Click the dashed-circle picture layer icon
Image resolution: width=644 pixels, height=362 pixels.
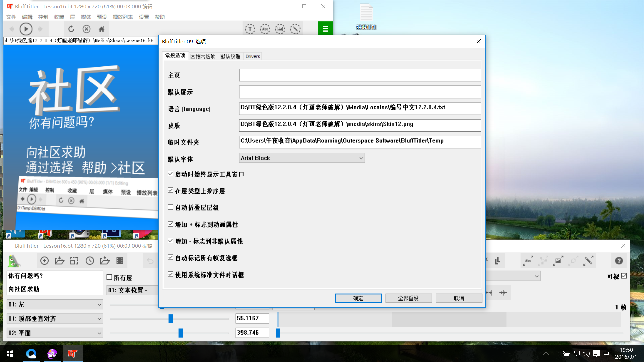coord(280,29)
